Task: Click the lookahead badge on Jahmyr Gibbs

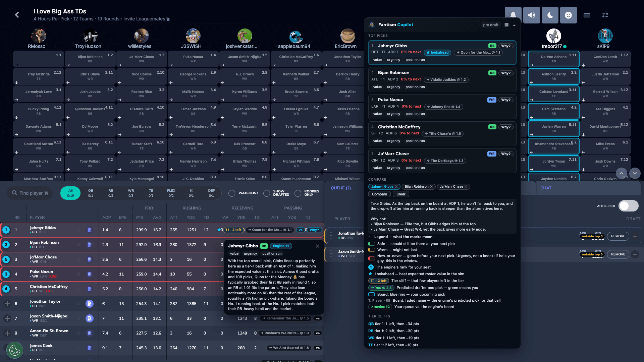Action: coord(437,53)
